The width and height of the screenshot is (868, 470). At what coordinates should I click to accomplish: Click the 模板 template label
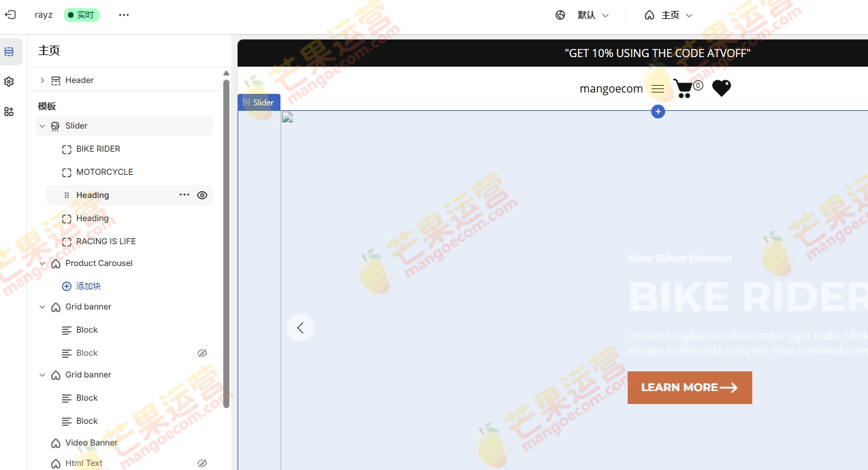tap(47, 106)
